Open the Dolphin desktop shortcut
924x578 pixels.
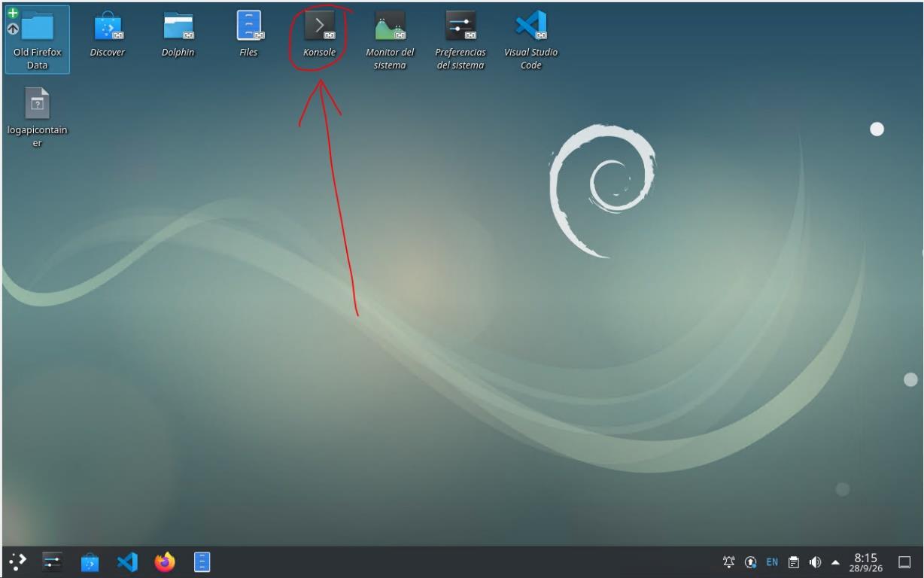(178, 34)
